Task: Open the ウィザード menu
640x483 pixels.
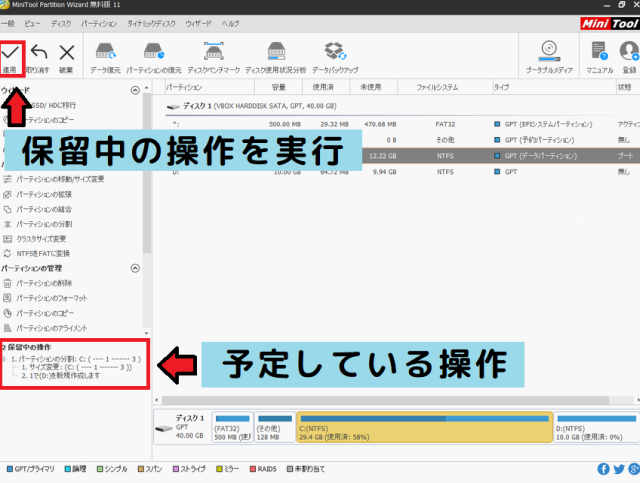Action: [x=198, y=24]
